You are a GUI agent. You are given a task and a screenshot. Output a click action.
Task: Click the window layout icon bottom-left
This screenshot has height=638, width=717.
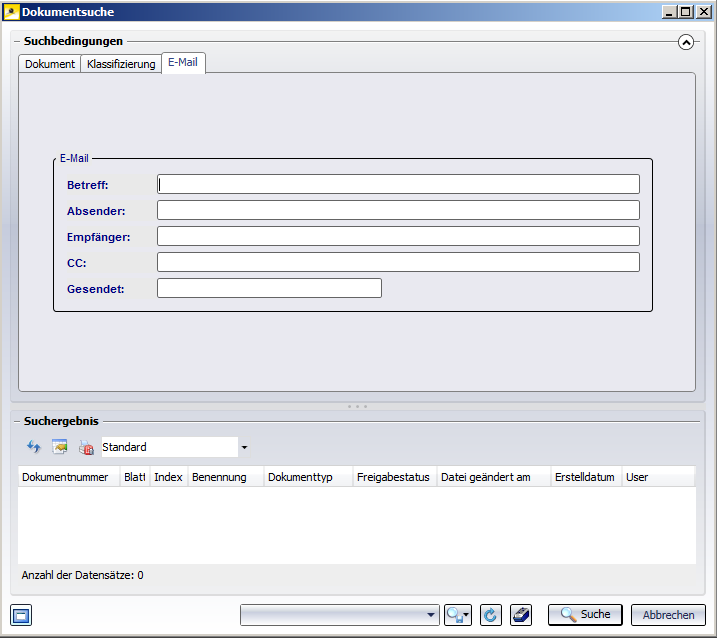21,615
